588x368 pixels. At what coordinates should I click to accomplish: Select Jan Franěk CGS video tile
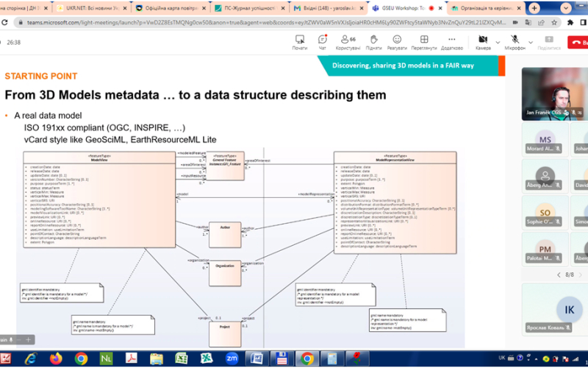pyautogui.click(x=555, y=94)
